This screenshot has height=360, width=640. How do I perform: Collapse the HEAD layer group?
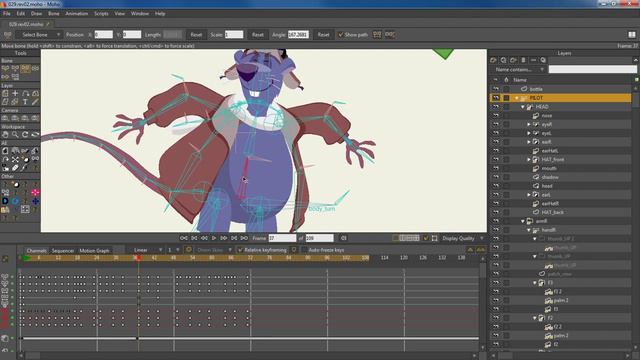tap(522, 107)
